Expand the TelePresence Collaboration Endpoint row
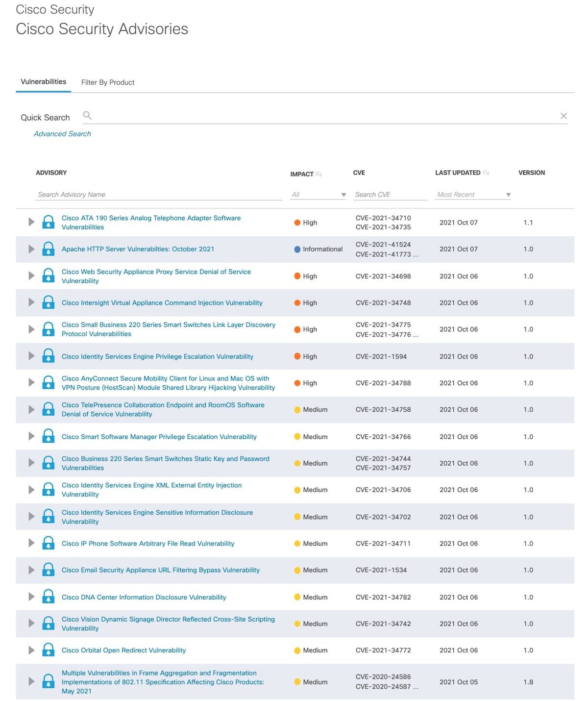The height and width of the screenshot is (701, 588). (31, 409)
